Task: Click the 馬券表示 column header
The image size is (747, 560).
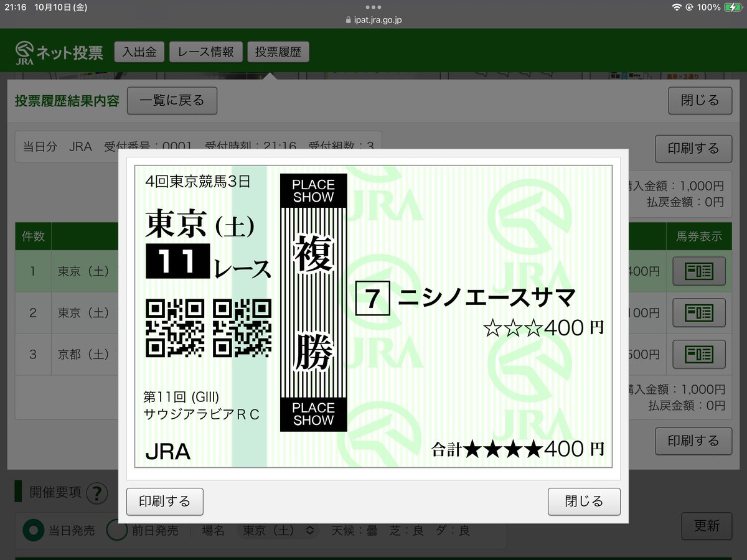Action: (699, 236)
